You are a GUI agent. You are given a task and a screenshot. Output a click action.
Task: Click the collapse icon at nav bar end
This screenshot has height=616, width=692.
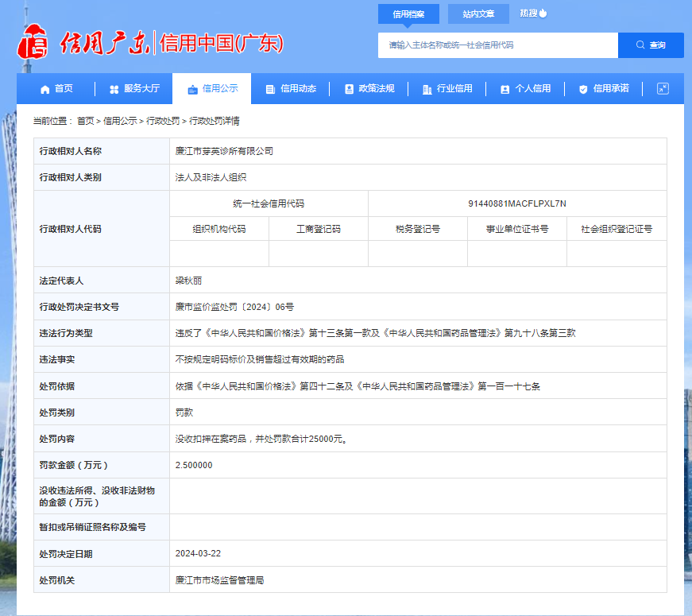[x=663, y=89]
